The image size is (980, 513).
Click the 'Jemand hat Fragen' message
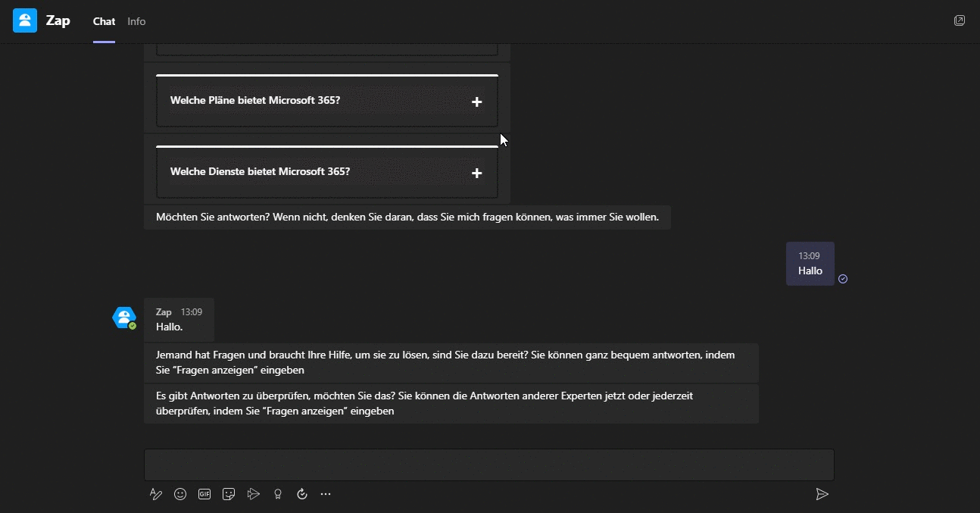click(451, 362)
